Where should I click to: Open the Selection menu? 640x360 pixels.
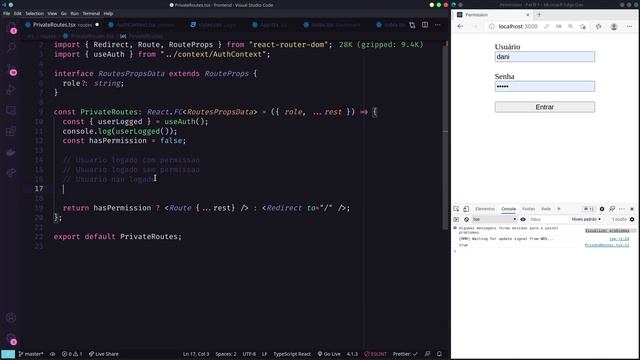(34, 13)
